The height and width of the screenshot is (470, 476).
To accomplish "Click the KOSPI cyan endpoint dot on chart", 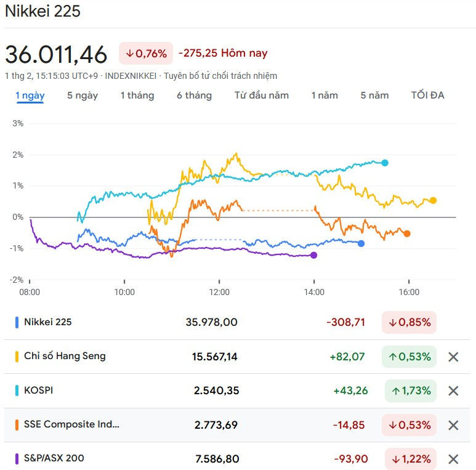I will tap(385, 163).
